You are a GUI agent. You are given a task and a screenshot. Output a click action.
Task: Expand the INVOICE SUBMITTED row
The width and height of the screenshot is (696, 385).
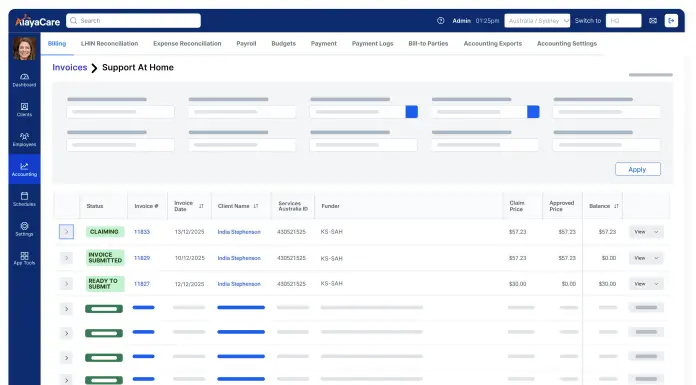[x=66, y=258]
